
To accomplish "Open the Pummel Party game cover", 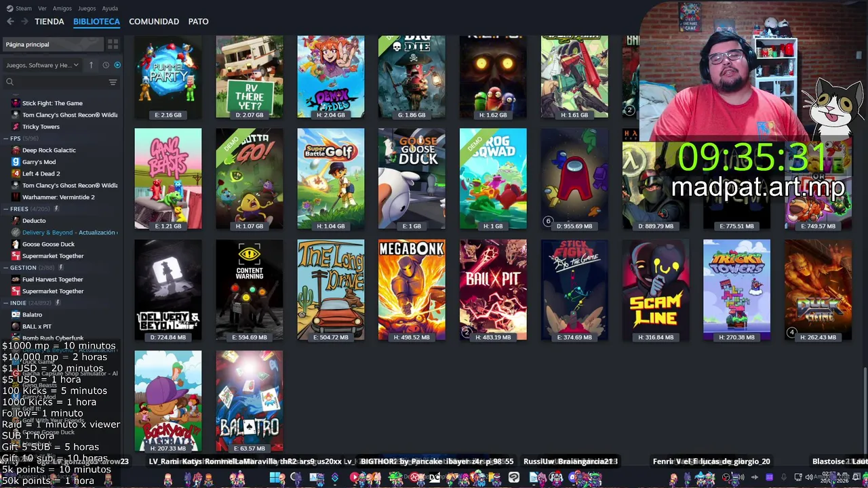I will tap(168, 77).
